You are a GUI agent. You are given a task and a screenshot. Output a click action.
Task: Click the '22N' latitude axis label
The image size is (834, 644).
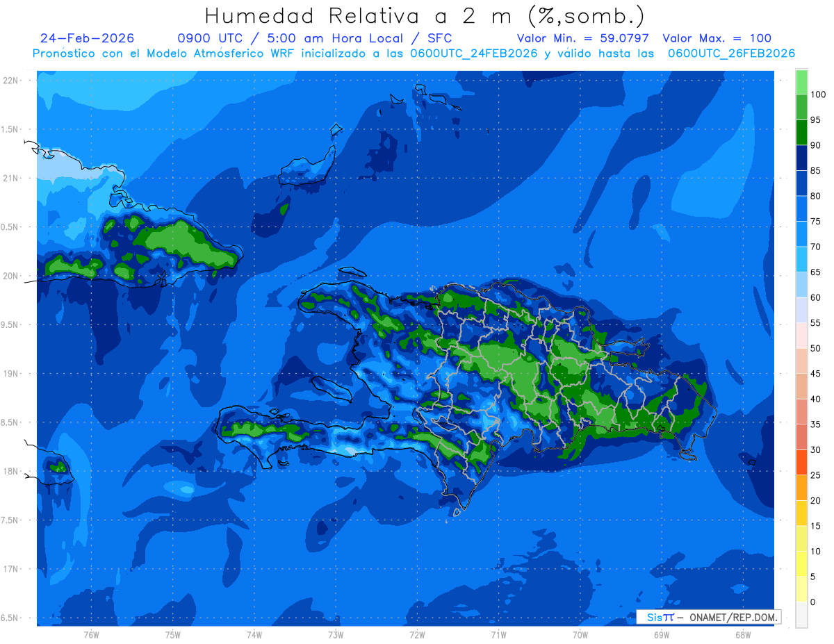coord(10,80)
